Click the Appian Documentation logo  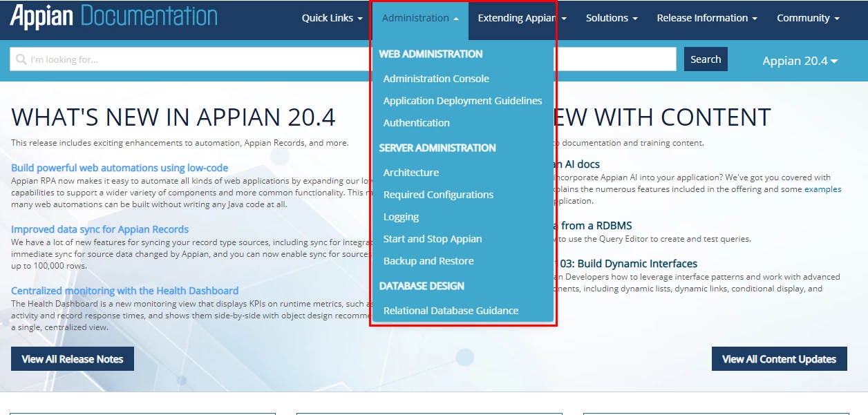[114, 18]
